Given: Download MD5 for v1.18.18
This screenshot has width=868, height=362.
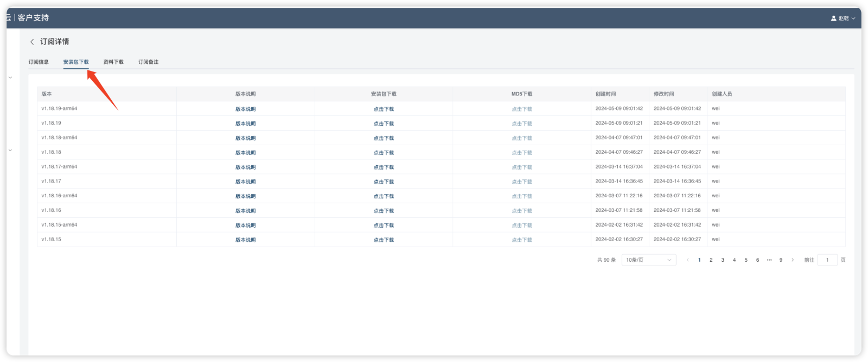Looking at the screenshot, I should (x=522, y=153).
